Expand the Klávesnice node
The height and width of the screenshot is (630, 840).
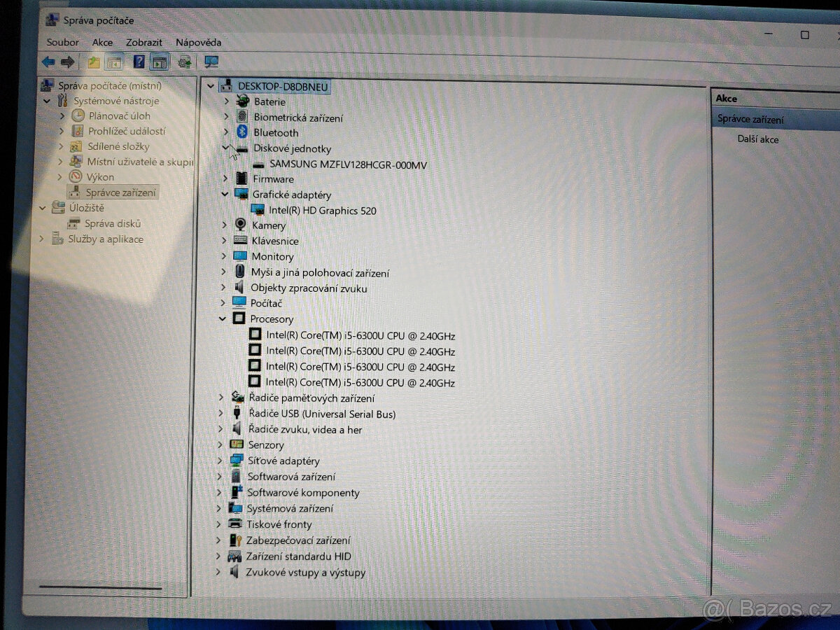(x=224, y=241)
